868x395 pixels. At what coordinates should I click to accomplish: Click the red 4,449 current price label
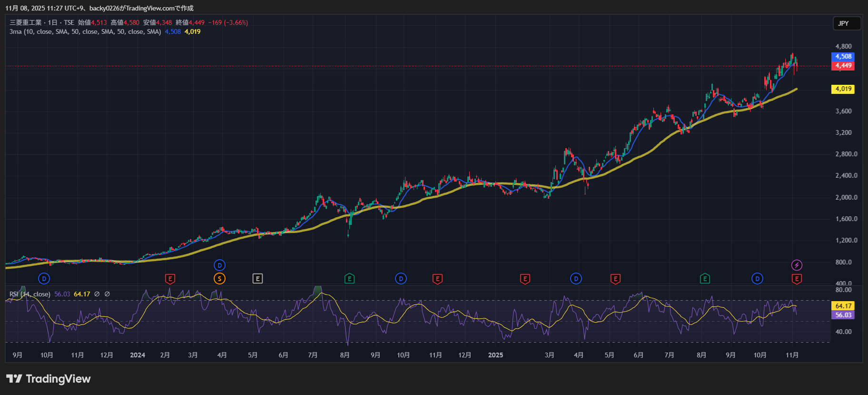(843, 66)
